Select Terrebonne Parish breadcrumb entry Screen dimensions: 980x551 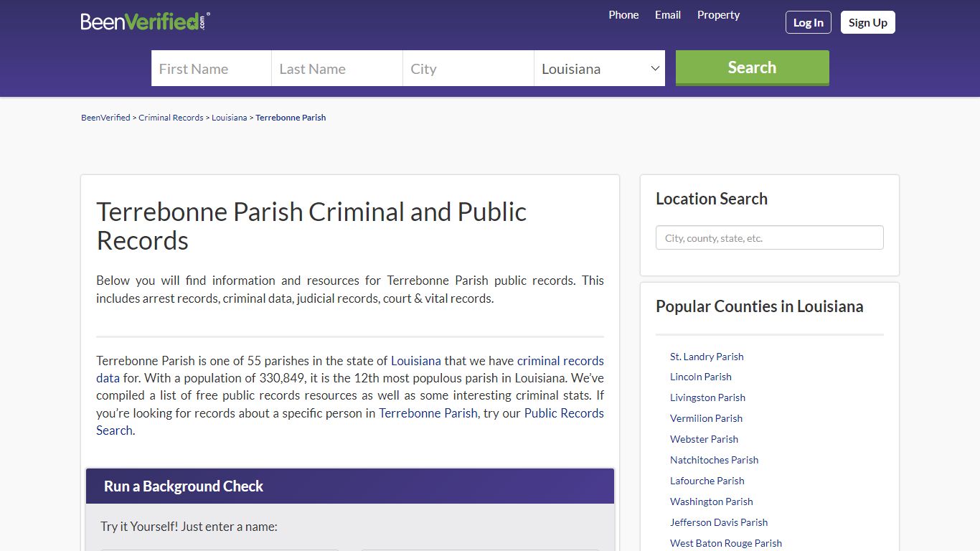pyautogui.click(x=291, y=118)
